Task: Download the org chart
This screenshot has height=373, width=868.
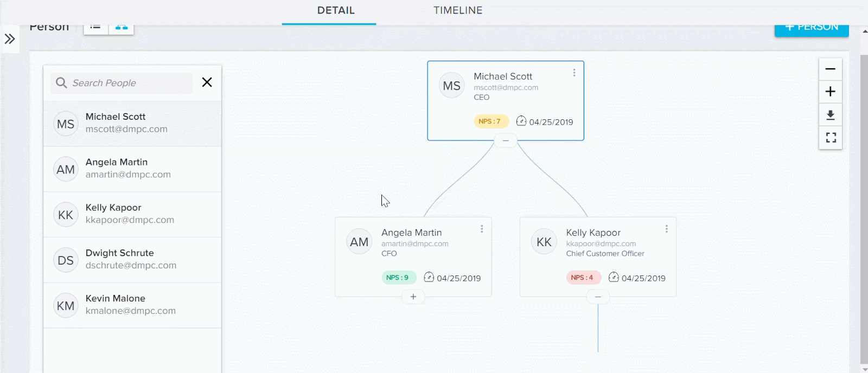Action: pyautogui.click(x=830, y=115)
